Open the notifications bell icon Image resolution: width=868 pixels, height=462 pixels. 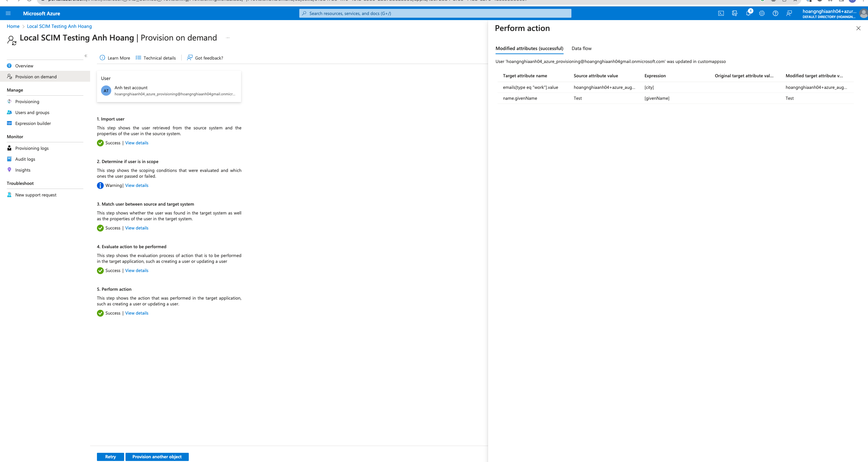(748, 13)
